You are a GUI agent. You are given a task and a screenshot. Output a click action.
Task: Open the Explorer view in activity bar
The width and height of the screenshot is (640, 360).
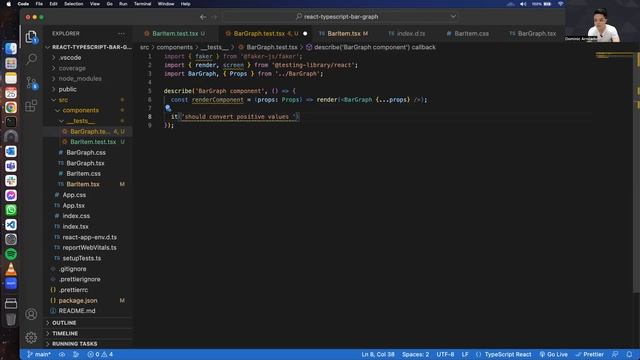[x=31, y=37]
